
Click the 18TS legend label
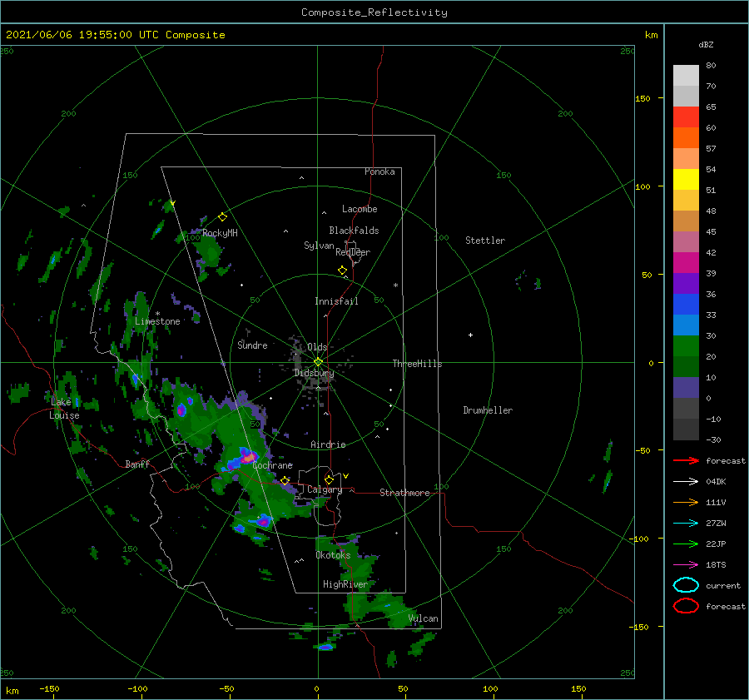716,565
